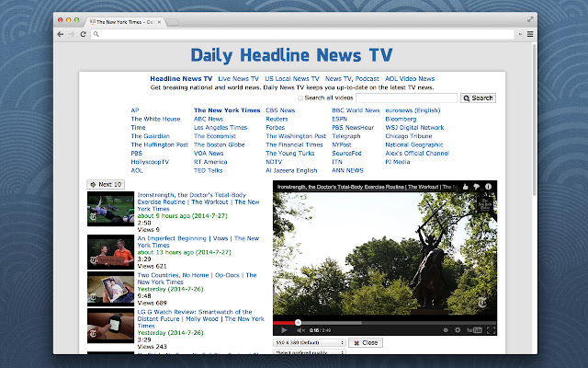The image size is (588, 368).
Task: Open the News TV, Podcast section
Action: 352,78
